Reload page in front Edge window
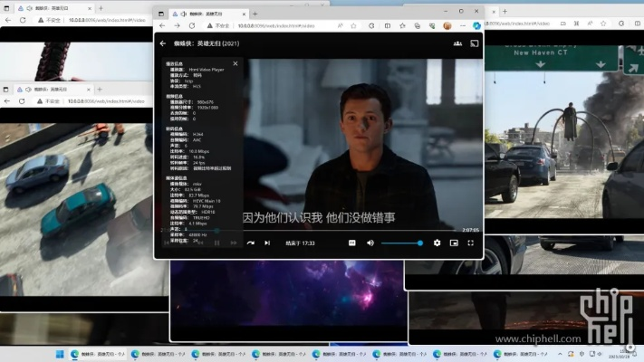Viewport: 644px width, 362px height. point(192,25)
